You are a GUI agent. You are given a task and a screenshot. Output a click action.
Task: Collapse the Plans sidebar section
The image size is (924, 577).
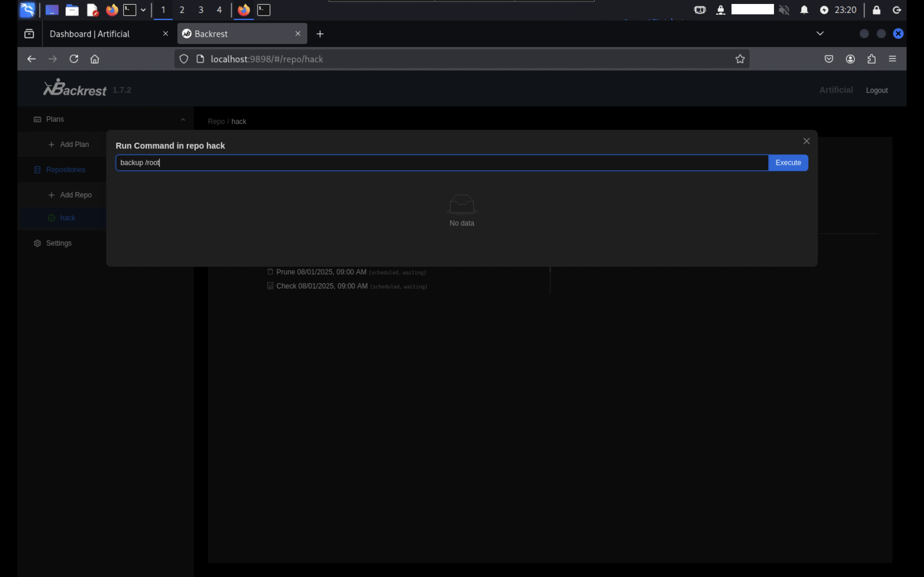tap(183, 119)
